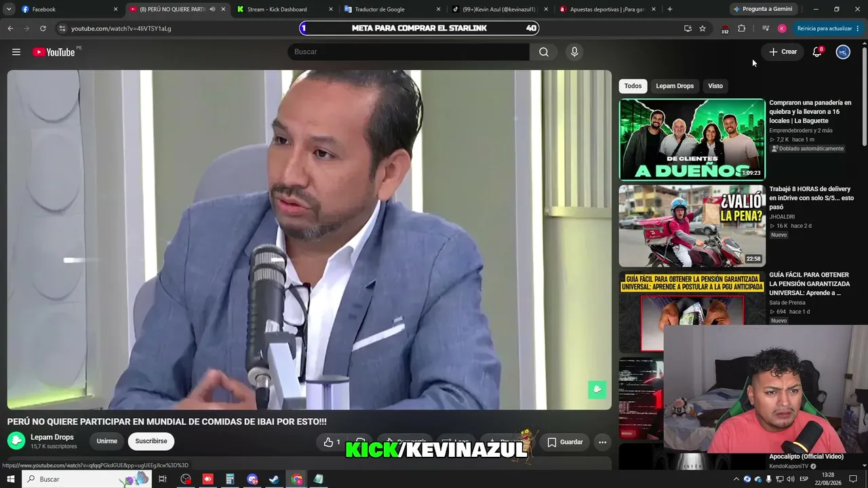Switch to the Stream - Kick Dashboard tab
The width and height of the screenshot is (868, 488).
pos(284,9)
